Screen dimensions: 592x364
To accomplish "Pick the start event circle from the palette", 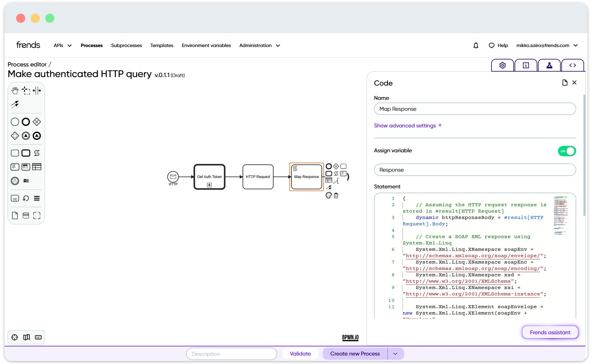I will coord(15,122).
